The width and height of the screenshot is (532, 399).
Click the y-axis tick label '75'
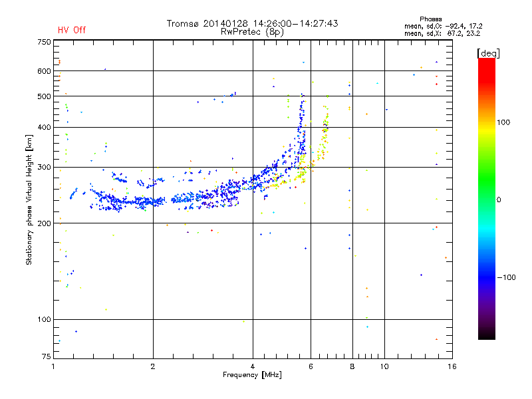(x=47, y=356)
